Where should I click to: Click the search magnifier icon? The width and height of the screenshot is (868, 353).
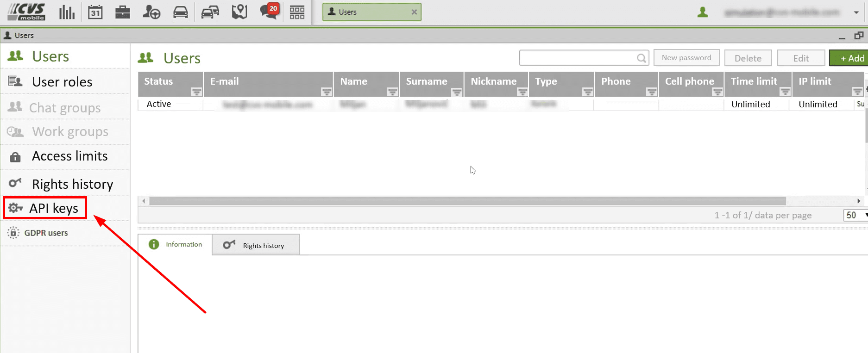(642, 58)
